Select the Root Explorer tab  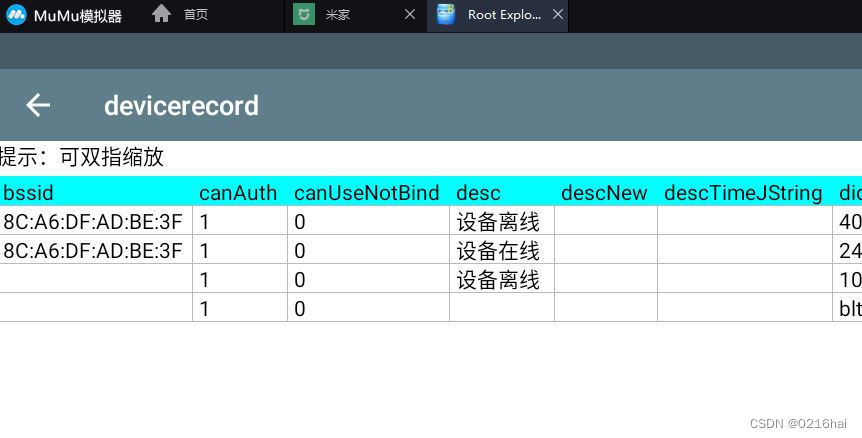tap(498, 15)
